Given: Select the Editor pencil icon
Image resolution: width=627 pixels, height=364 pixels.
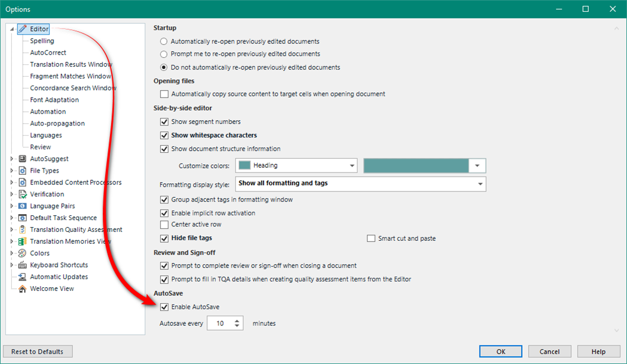Looking at the screenshot, I should pyautogui.click(x=23, y=29).
